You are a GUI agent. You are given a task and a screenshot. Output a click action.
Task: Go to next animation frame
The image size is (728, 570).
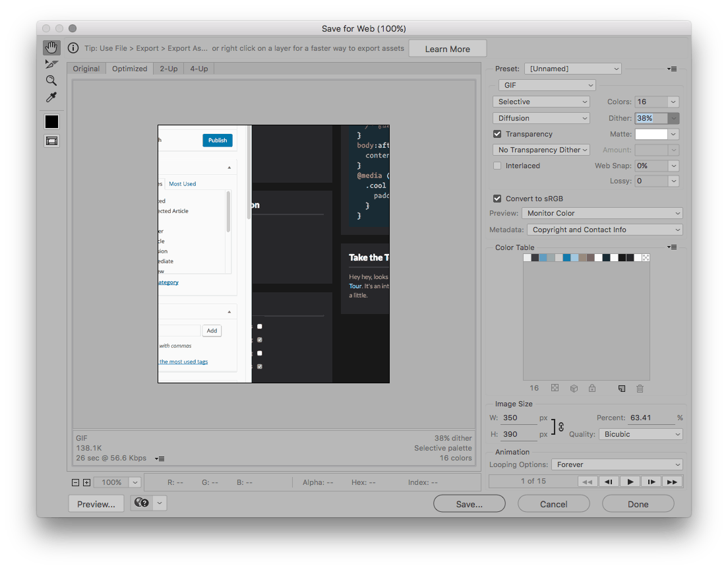(652, 482)
